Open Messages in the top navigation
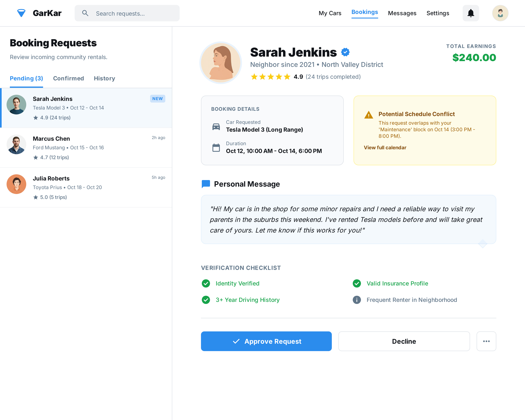 coord(402,13)
